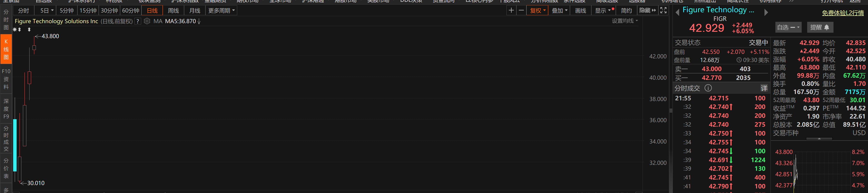
Task: Switch to 15分钟 period
Action: [x=88, y=10]
